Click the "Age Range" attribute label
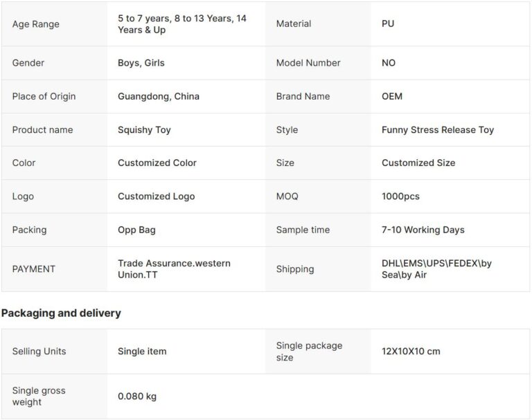The height and width of the screenshot is (420, 532). pos(36,24)
